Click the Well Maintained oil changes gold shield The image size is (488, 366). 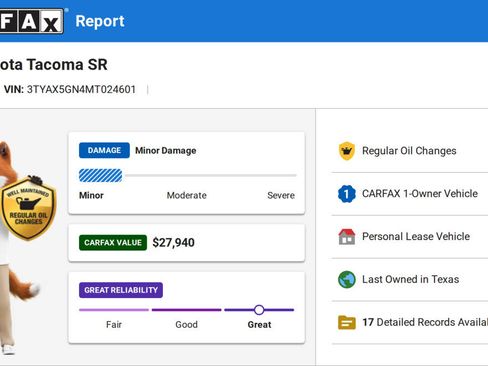tap(28, 208)
